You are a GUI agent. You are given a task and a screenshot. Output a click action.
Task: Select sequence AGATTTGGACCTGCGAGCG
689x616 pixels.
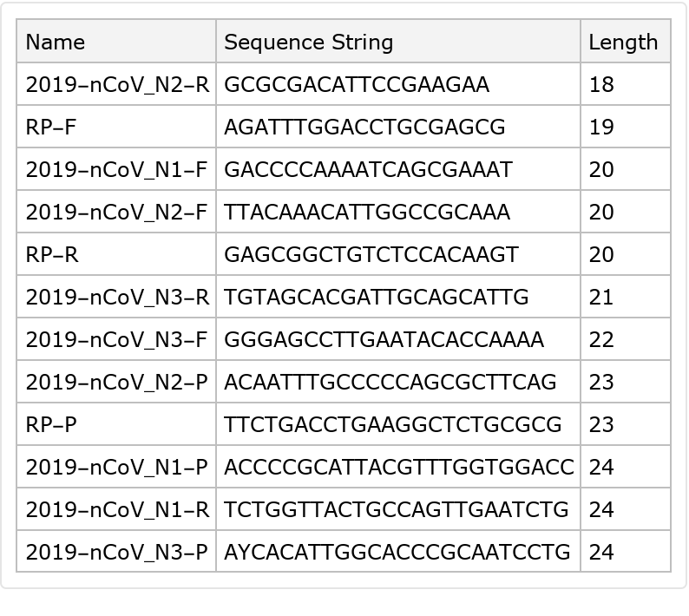tap(364, 128)
